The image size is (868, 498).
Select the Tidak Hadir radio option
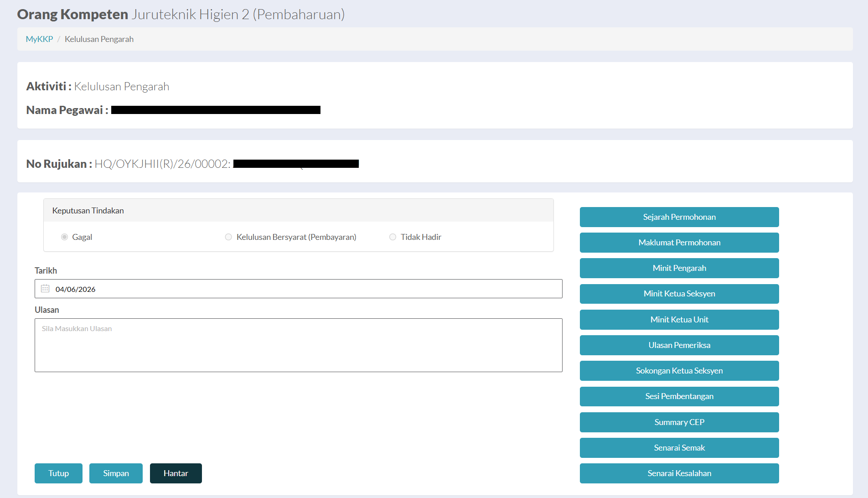click(393, 237)
